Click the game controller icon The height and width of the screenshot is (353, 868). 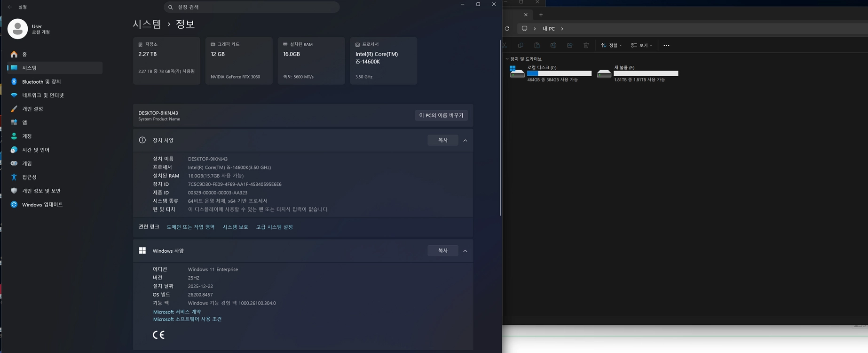[14, 163]
